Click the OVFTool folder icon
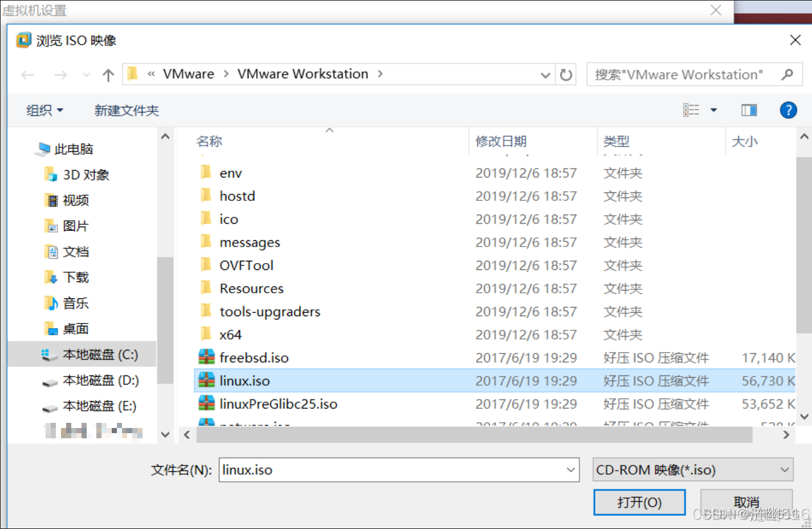812x529 pixels. [206, 265]
